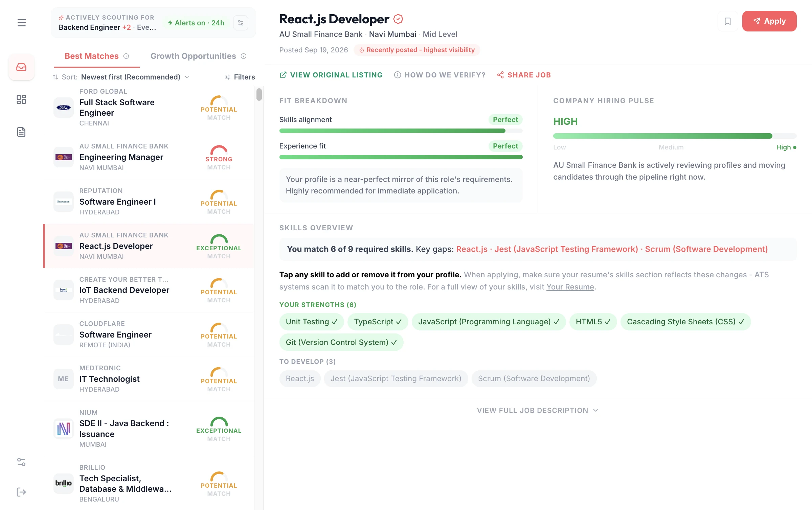The width and height of the screenshot is (812, 510).
Task: Open scouting settings sliders icon
Action: (x=241, y=23)
